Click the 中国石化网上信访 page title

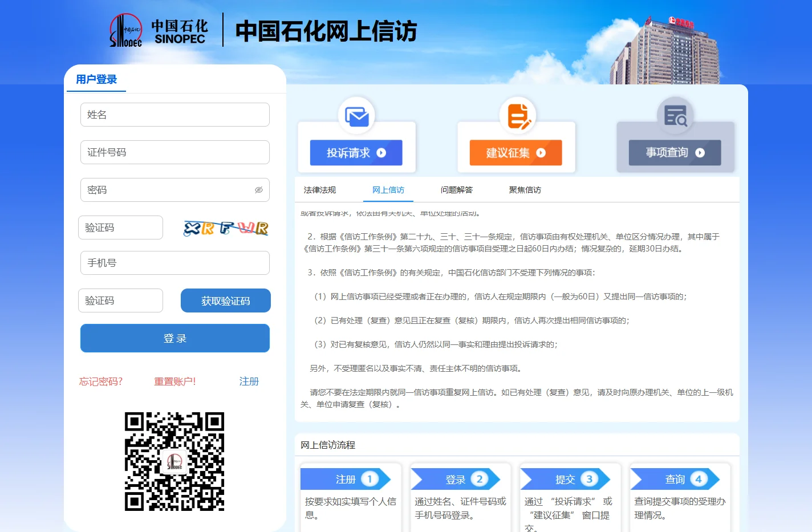point(326,31)
